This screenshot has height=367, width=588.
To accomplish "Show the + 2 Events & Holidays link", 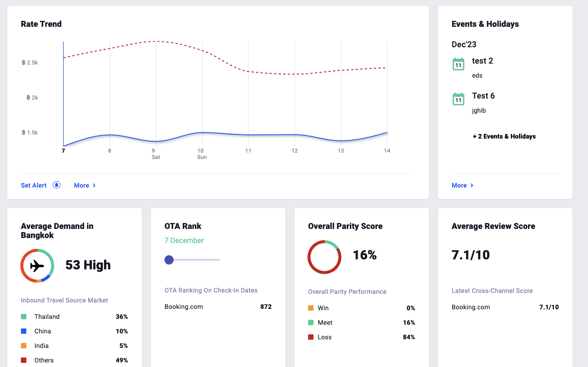I will pos(504,136).
